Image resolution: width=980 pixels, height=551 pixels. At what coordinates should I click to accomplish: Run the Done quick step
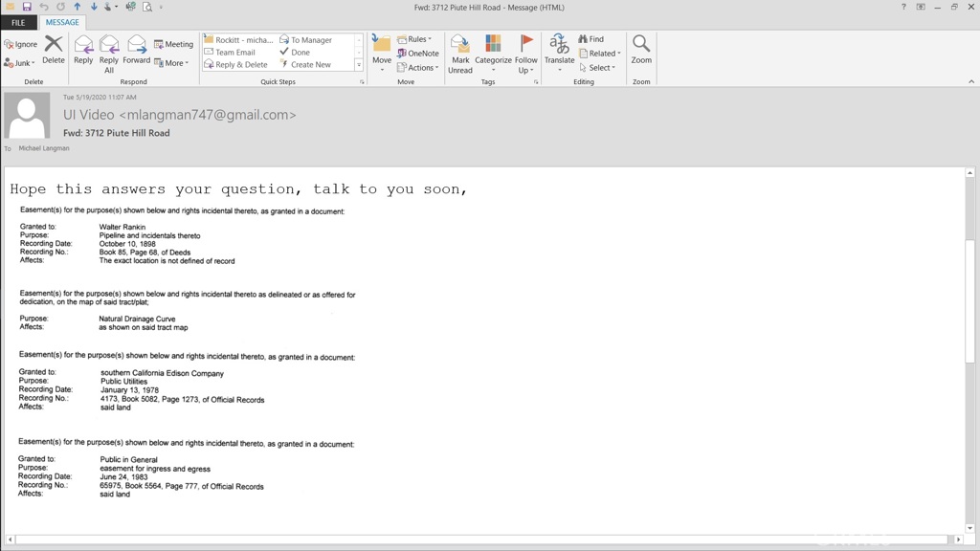[296, 53]
